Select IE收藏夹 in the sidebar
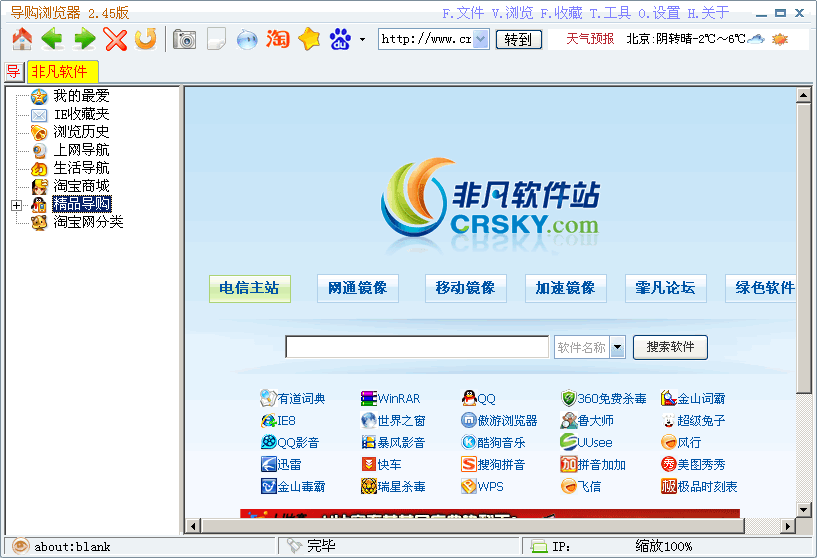This screenshot has height=558, width=817. [x=81, y=114]
